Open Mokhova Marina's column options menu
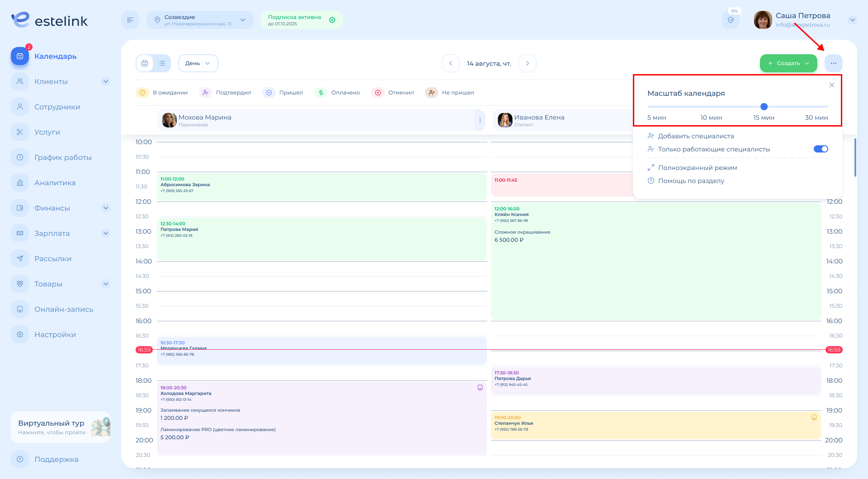The width and height of the screenshot is (868, 479). [480, 120]
